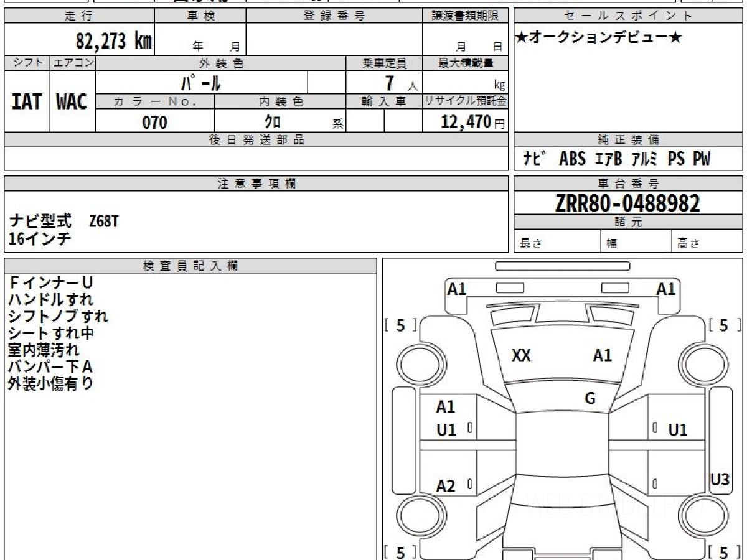Click the 室内薄汚れ inspector note
The width and height of the screenshot is (747, 560).
click(44, 350)
